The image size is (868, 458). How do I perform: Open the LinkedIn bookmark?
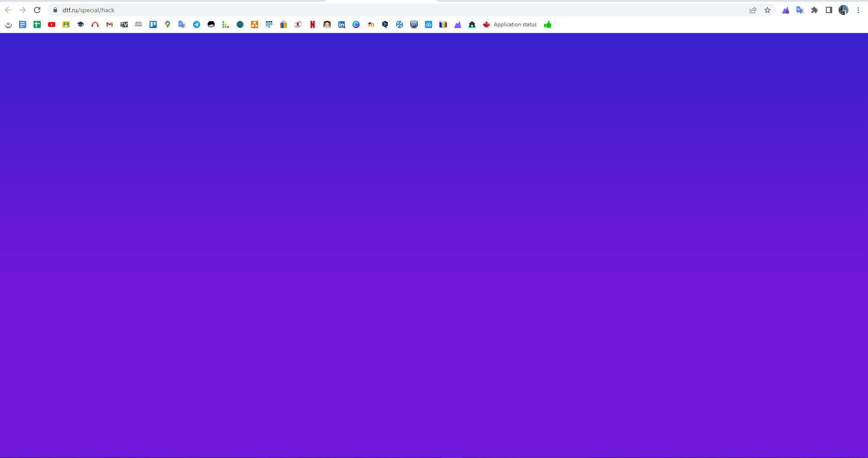click(x=342, y=24)
